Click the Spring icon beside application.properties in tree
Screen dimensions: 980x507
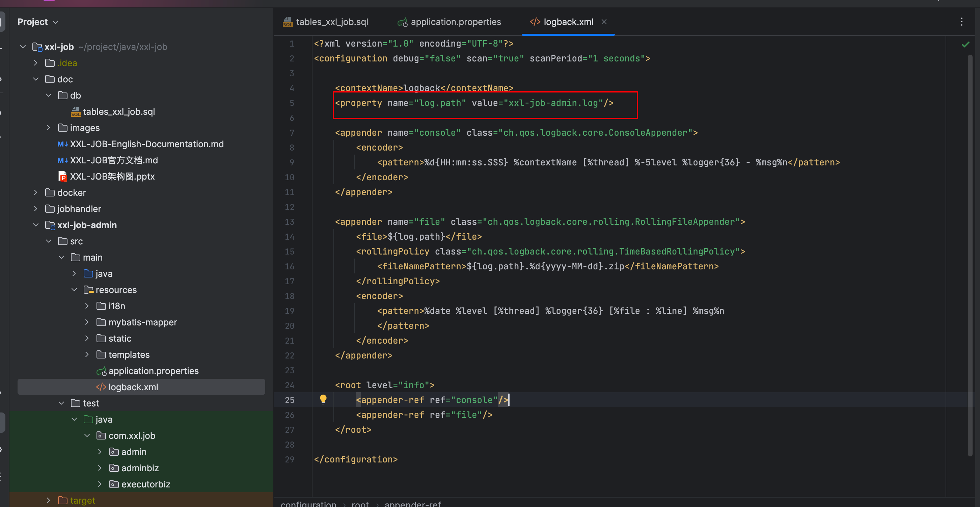click(x=101, y=371)
